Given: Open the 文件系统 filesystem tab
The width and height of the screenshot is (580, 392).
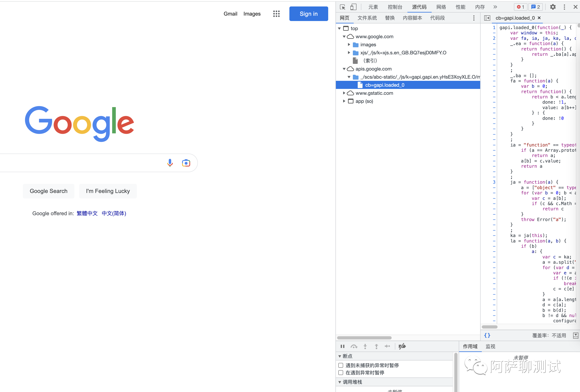Looking at the screenshot, I should [x=367, y=18].
